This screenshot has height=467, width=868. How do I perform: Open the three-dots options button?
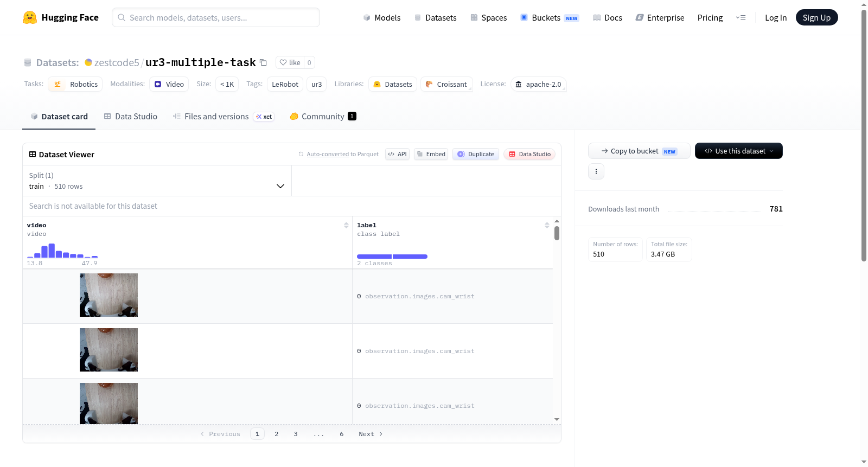click(x=596, y=171)
